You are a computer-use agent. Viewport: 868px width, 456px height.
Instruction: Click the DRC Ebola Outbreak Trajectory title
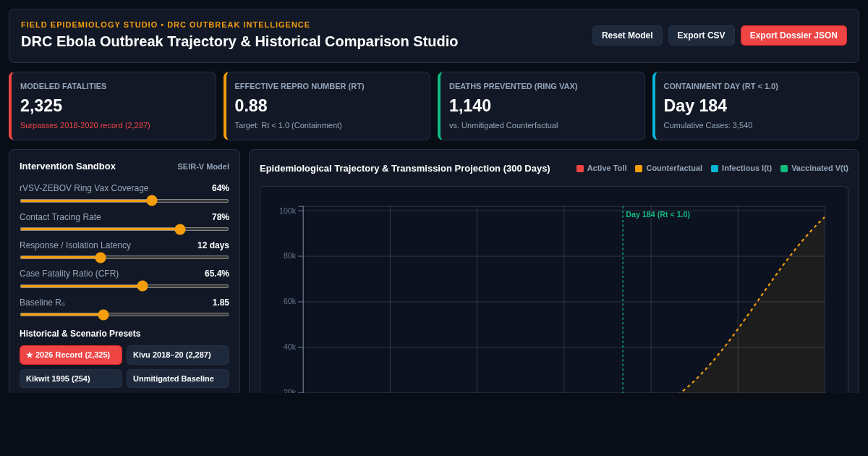(x=239, y=41)
